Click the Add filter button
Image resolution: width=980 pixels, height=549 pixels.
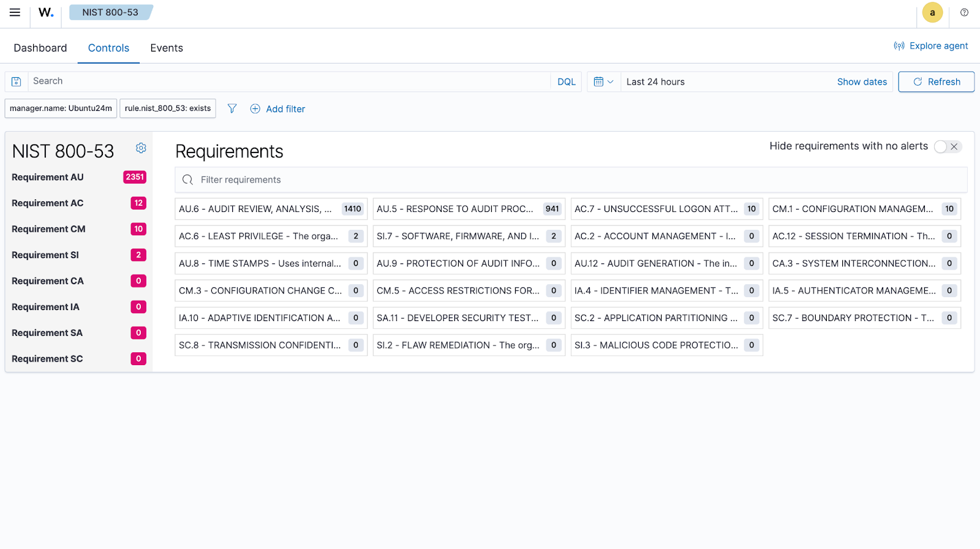278,108
